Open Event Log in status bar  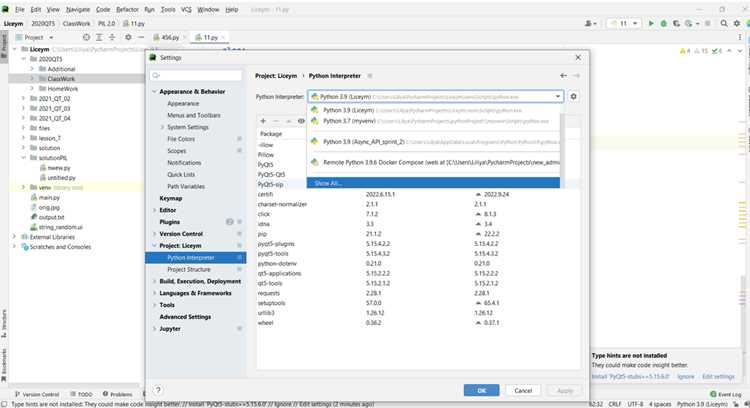coord(726,394)
